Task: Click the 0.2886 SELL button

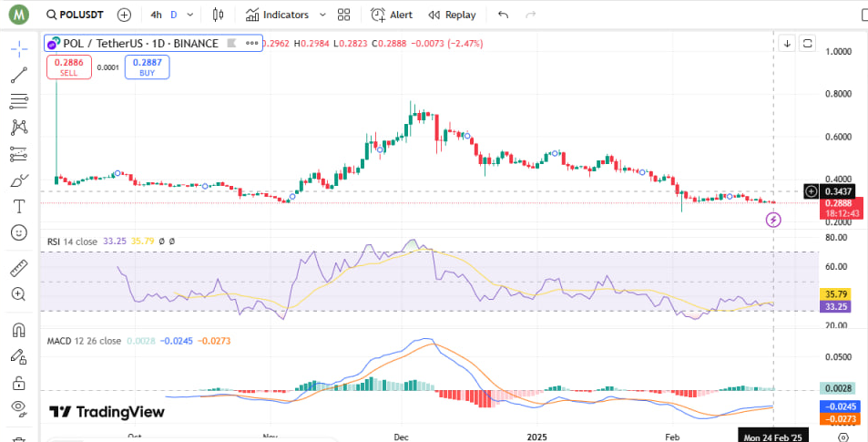Action: [69, 67]
